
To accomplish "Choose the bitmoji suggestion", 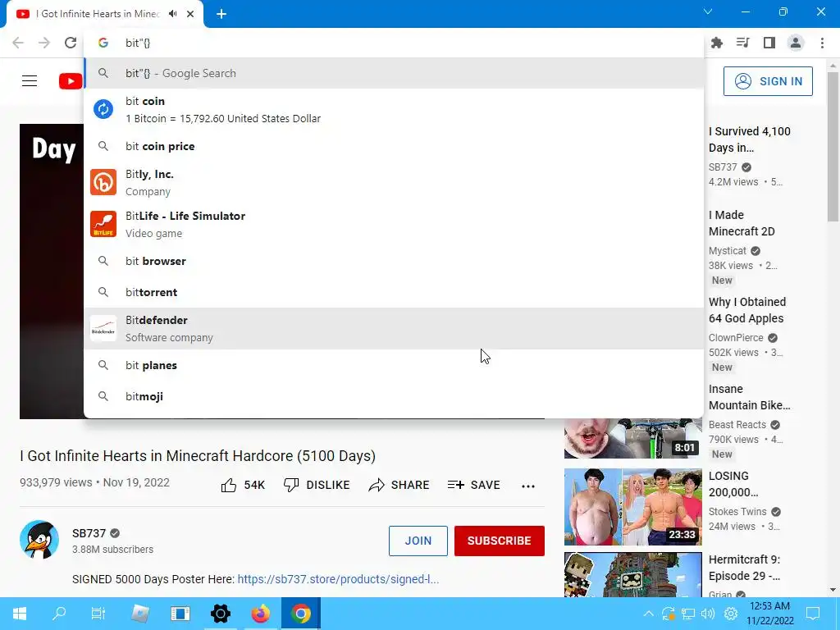I will 394,396.
